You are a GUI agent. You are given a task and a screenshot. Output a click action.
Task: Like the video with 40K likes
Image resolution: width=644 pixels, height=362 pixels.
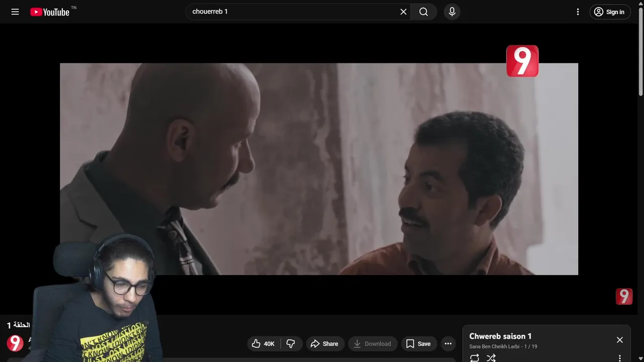263,344
